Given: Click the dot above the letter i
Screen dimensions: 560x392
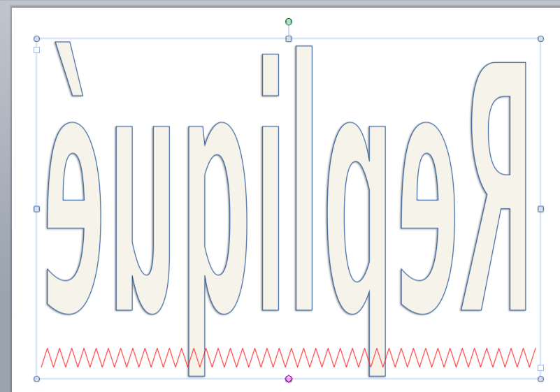Looking at the screenshot, I should pos(271,75).
